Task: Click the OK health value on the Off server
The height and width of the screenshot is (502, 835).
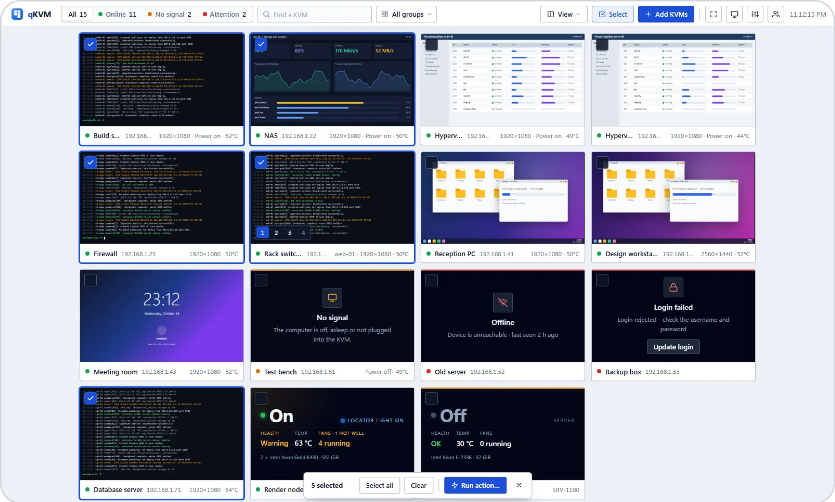Action: 436,443
